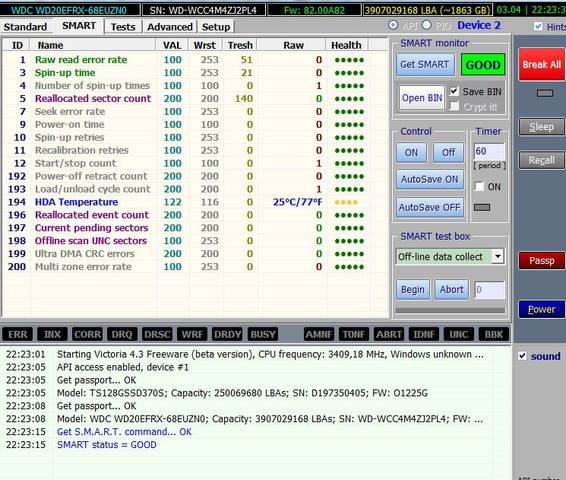This screenshot has width=566, height=480.
Task: Click the Raw column header
Action: pos(293,45)
